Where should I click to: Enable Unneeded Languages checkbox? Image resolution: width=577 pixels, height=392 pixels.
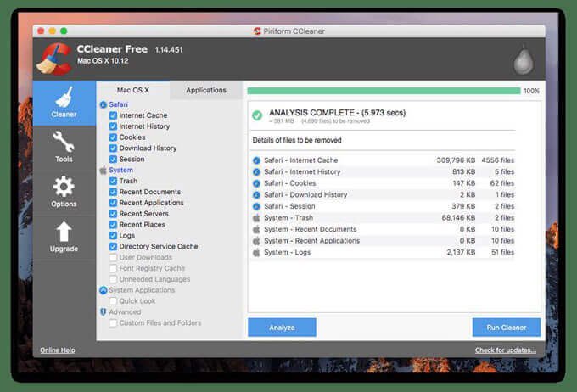113,279
